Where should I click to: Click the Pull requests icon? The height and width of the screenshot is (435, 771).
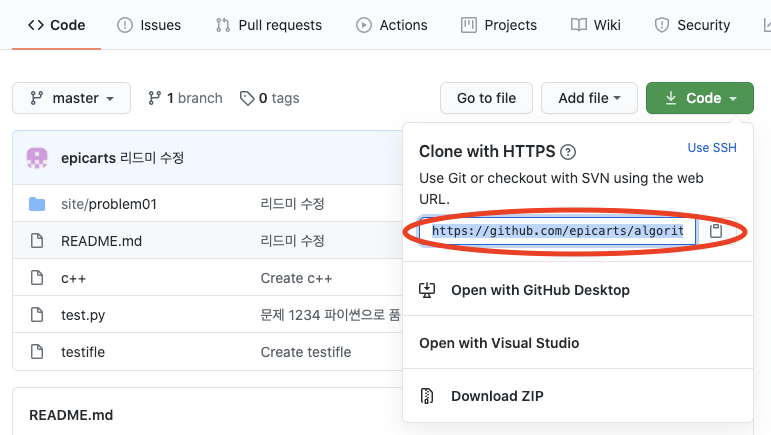click(223, 25)
